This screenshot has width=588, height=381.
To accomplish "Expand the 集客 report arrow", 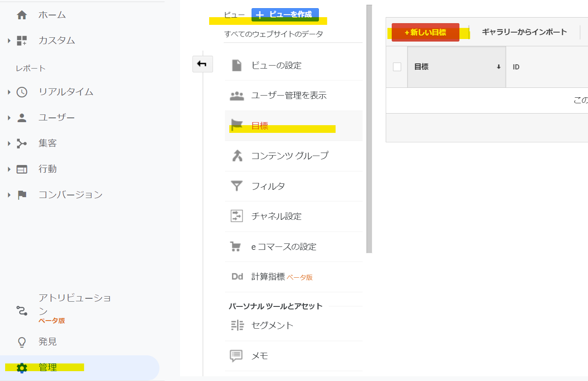I will point(9,144).
